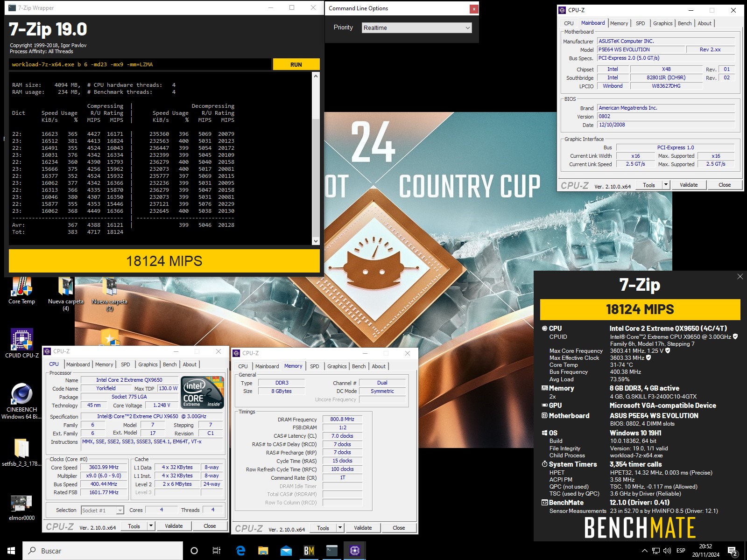The image size is (747, 560).
Task: Open the volume speaker tray icon
Action: tap(667, 551)
